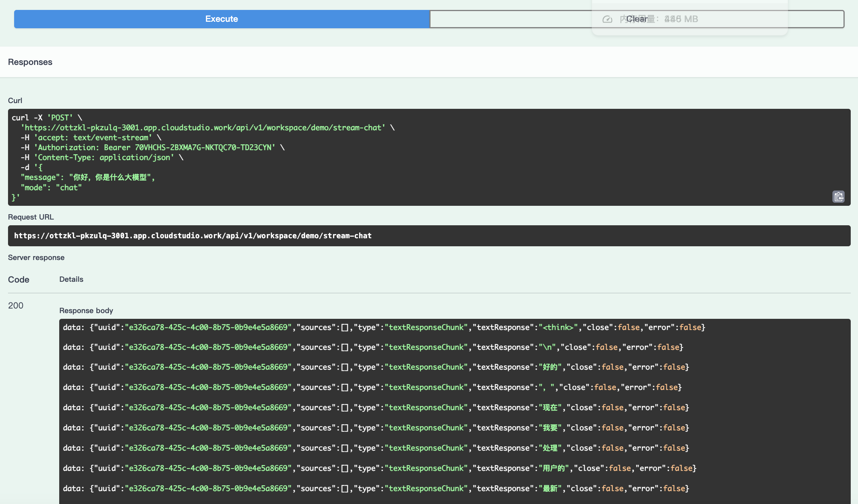858x504 pixels.
Task: Click the "好的" textResponse data line
Action: pyautogui.click(x=376, y=367)
